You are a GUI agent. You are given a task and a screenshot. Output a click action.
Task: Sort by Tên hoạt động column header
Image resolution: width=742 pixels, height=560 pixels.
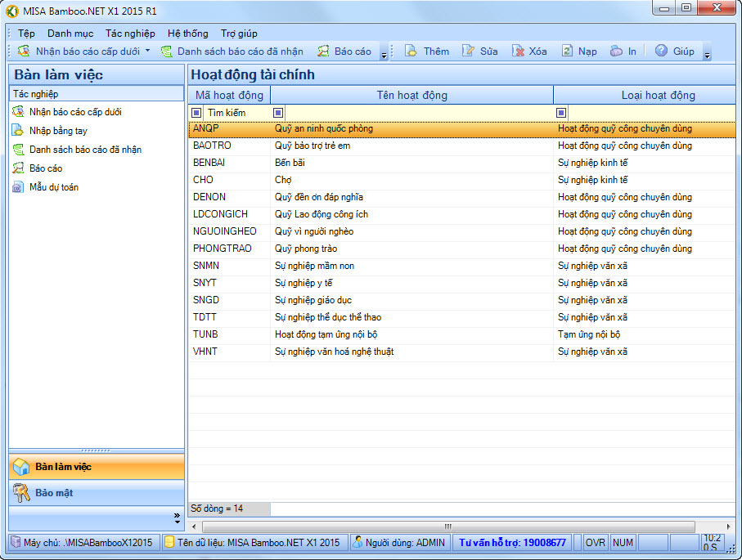(411, 95)
